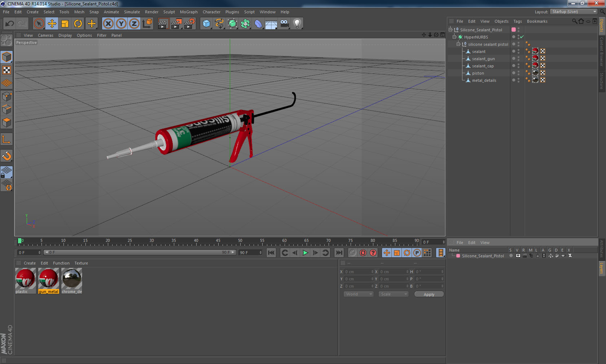Image resolution: width=606 pixels, height=364 pixels.
Task: Switch to Model mode in left palette
Action: (x=6, y=57)
